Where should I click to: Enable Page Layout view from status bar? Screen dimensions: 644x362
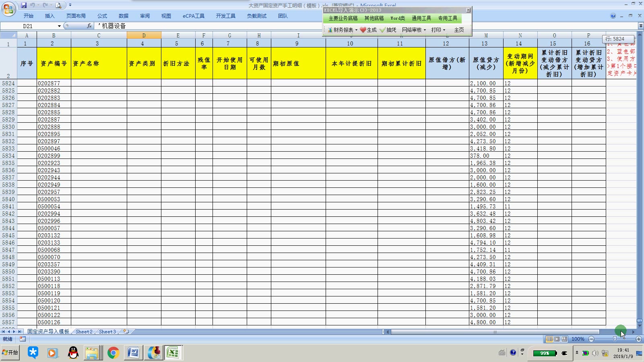click(557, 339)
